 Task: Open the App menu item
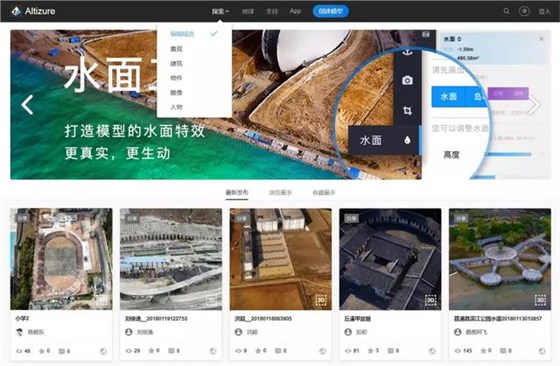(295, 11)
